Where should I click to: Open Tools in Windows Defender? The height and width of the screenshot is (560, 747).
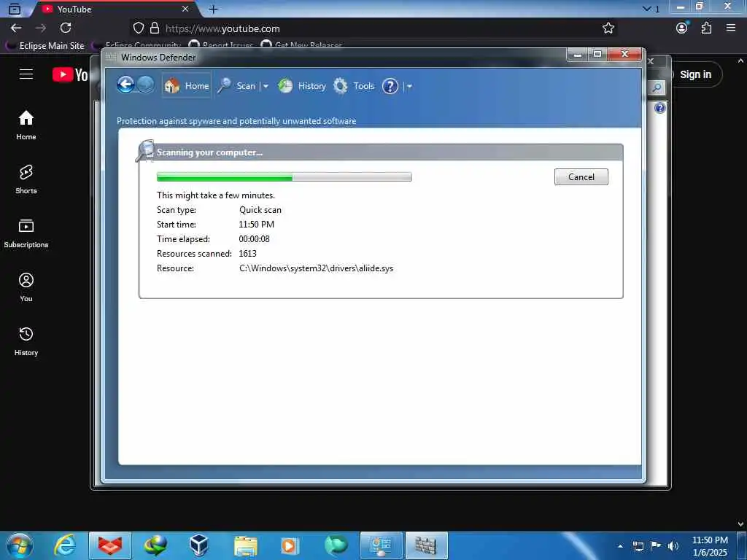354,86
